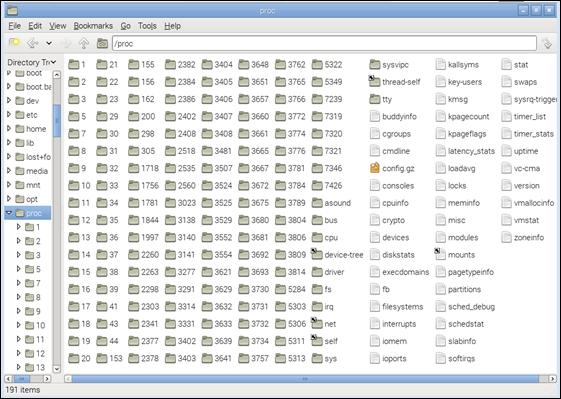Click the horizontal scrollbar of file view
This screenshot has width=561, height=399.
[x=305, y=379]
